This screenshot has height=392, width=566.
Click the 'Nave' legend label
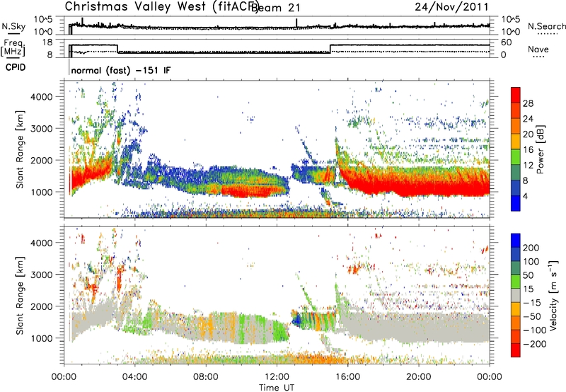538,50
